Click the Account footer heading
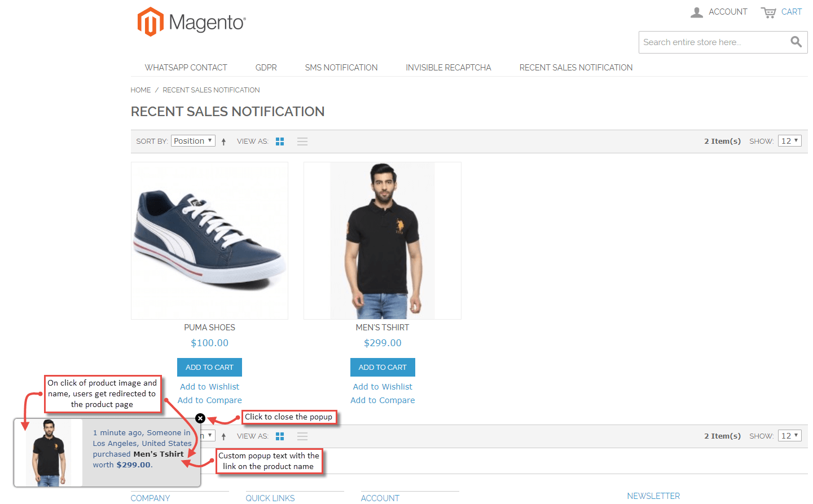The image size is (813, 504). coord(380,498)
